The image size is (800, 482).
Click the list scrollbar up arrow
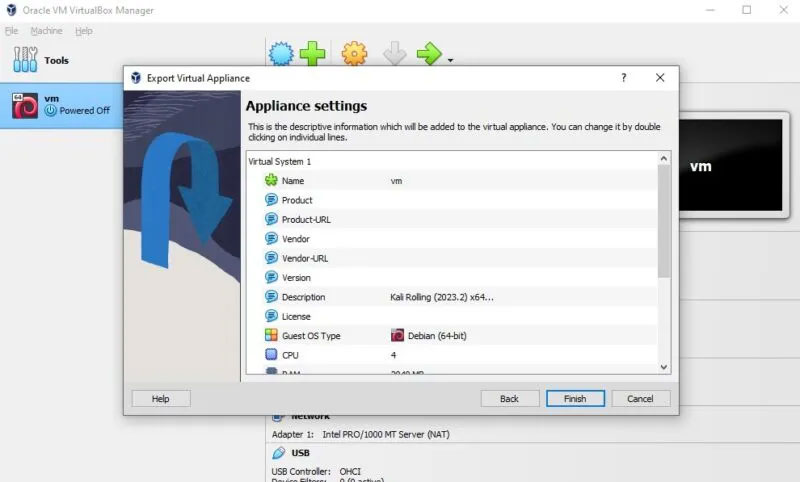point(664,158)
